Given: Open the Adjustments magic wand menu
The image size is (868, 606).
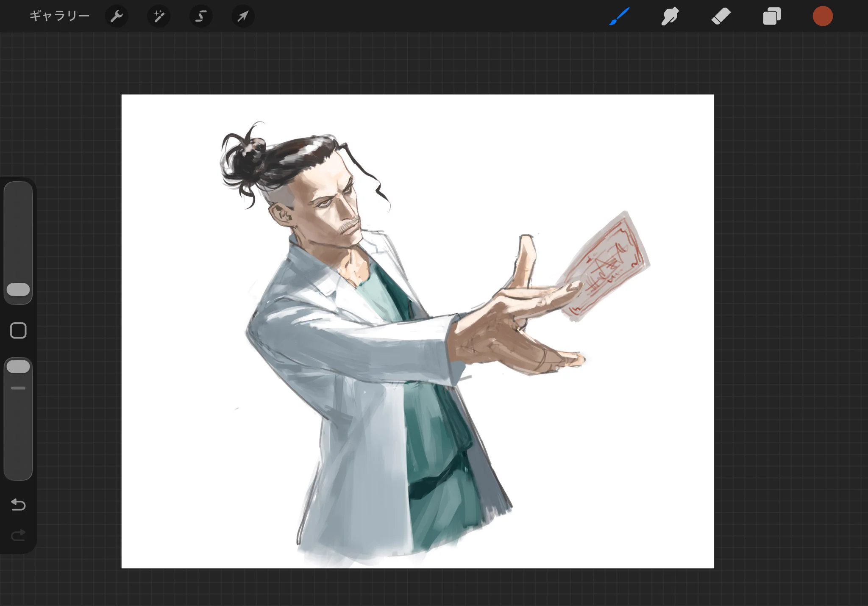Looking at the screenshot, I should point(159,16).
